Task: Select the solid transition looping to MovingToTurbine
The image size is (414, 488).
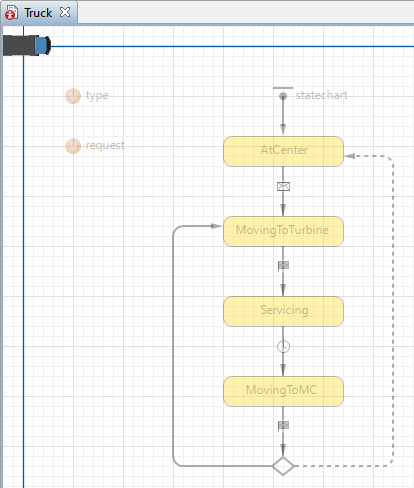Action: [173, 347]
